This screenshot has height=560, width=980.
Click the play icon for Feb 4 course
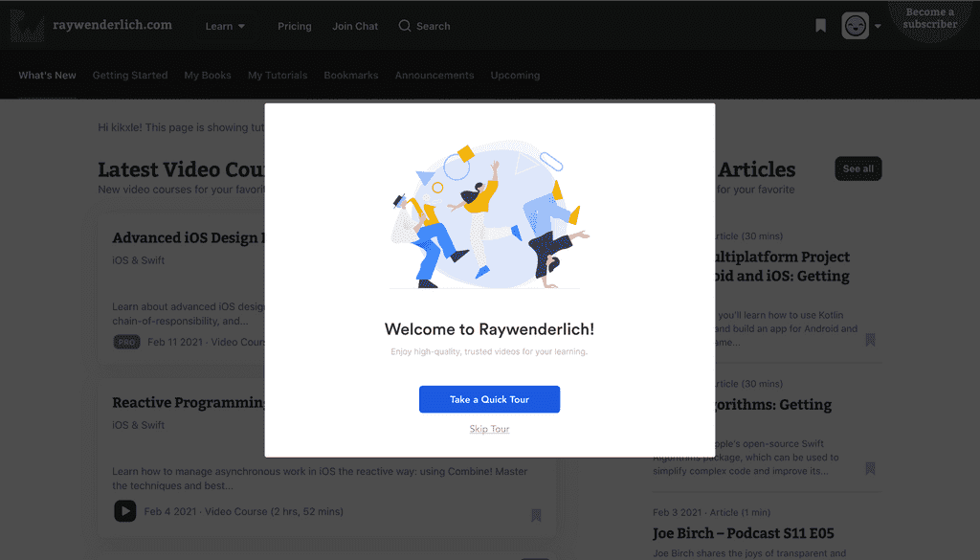tap(125, 511)
